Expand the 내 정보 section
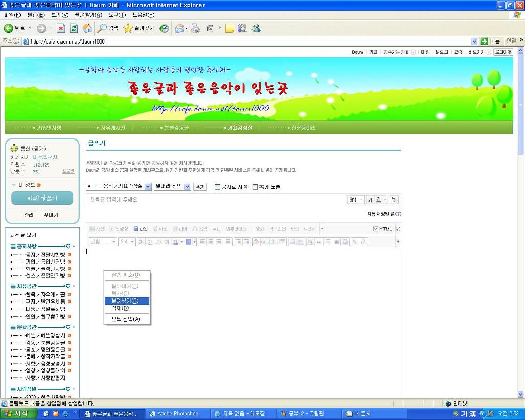This screenshot has height=420, width=525. coord(26,185)
